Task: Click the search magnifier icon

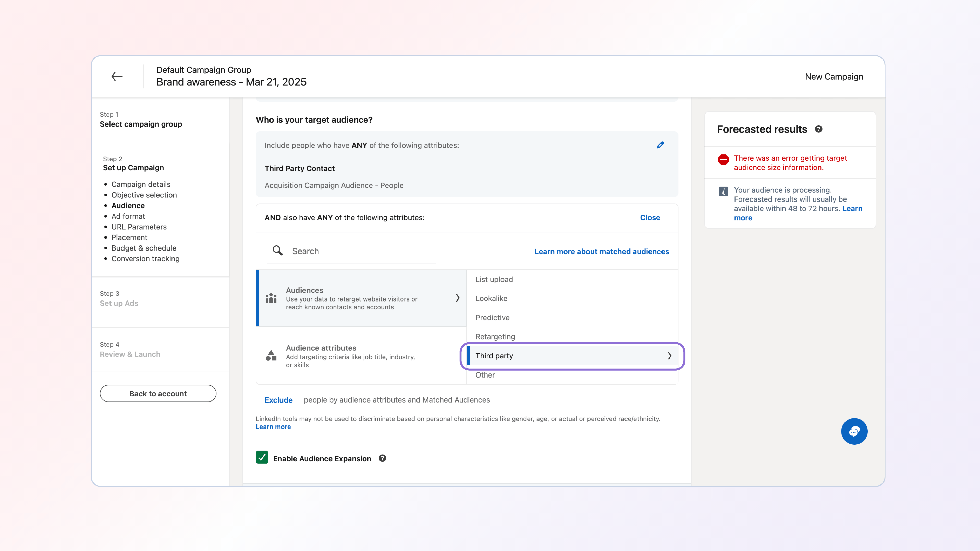Action: point(277,251)
